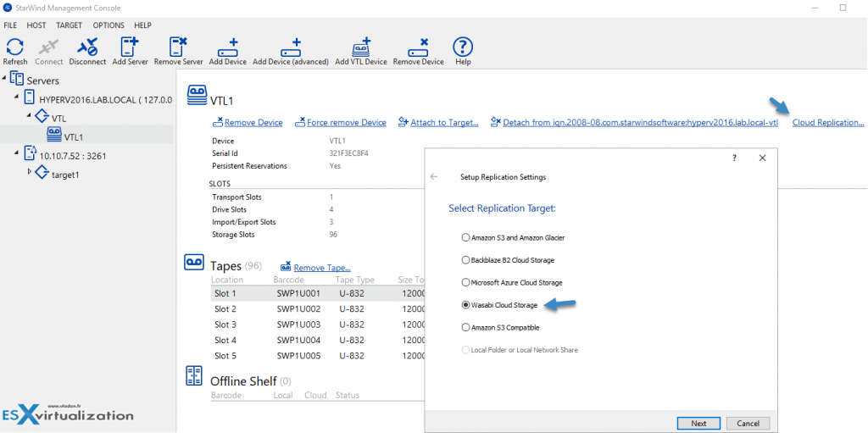868x433 pixels.
Task: Collapse the Servers tree root
Action: [5, 80]
